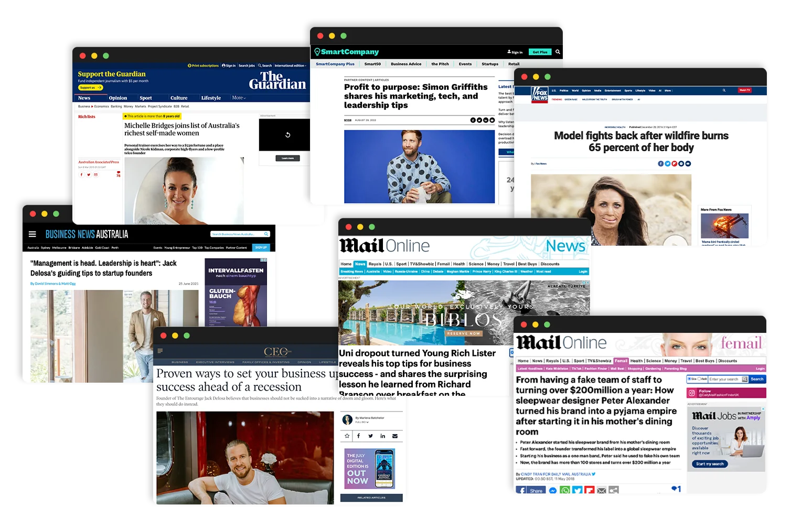812x526 pixels.
Task: Click SmartCompany Sign in link
Action: pyautogui.click(x=515, y=52)
